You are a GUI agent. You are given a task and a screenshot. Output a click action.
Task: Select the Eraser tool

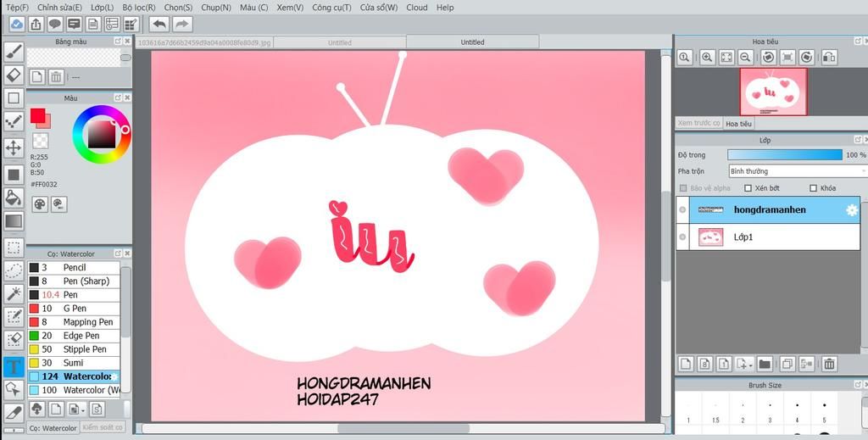pos(14,75)
